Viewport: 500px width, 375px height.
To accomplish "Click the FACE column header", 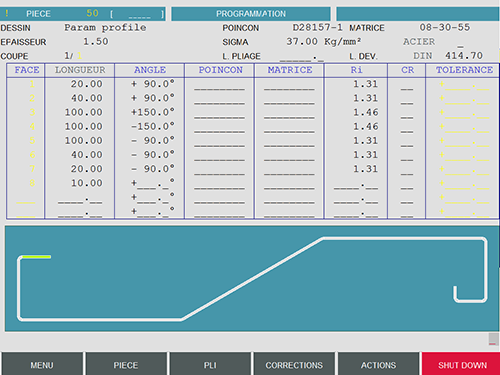I will tap(27, 70).
